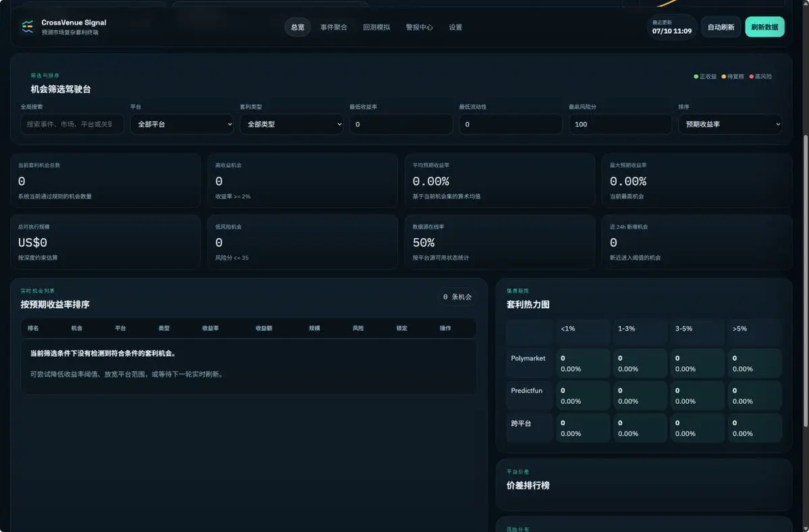
Task: Open the 警报中心 tab
Action: click(x=420, y=28)
